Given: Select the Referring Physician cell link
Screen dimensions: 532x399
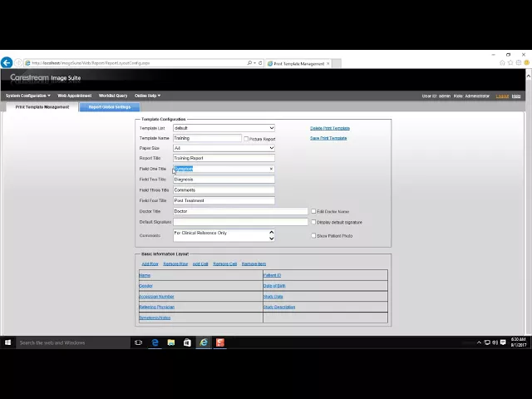Looking at the screenshot, I should [157, 307].
